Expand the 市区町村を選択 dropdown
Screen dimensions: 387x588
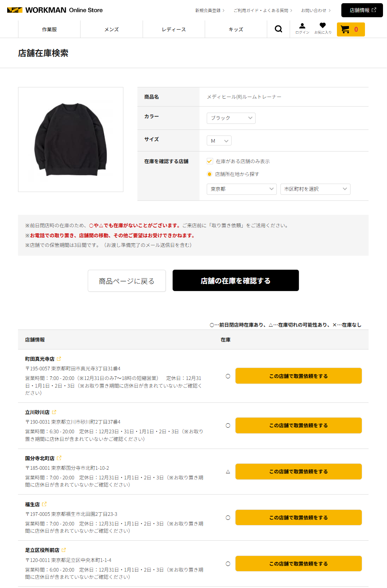315,189
